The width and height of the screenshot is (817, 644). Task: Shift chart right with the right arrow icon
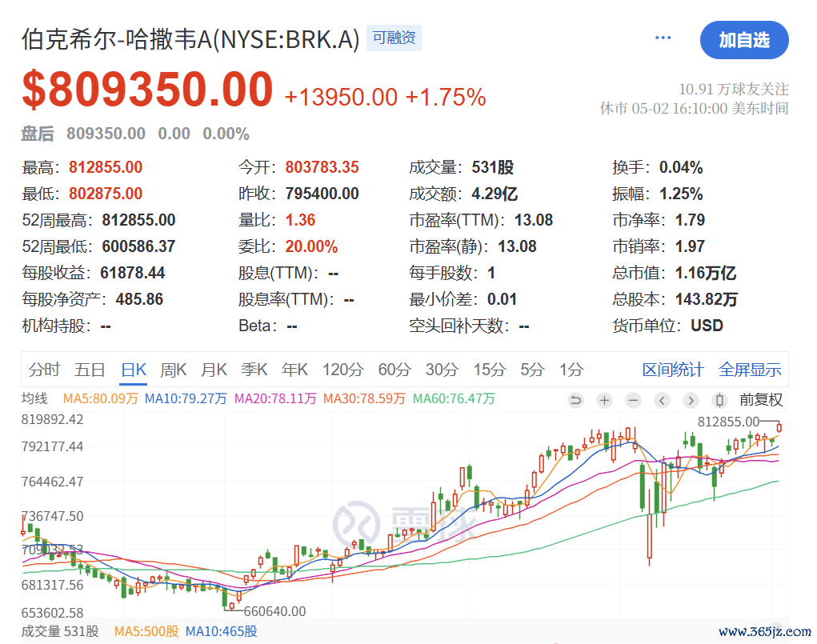(691, 400)
